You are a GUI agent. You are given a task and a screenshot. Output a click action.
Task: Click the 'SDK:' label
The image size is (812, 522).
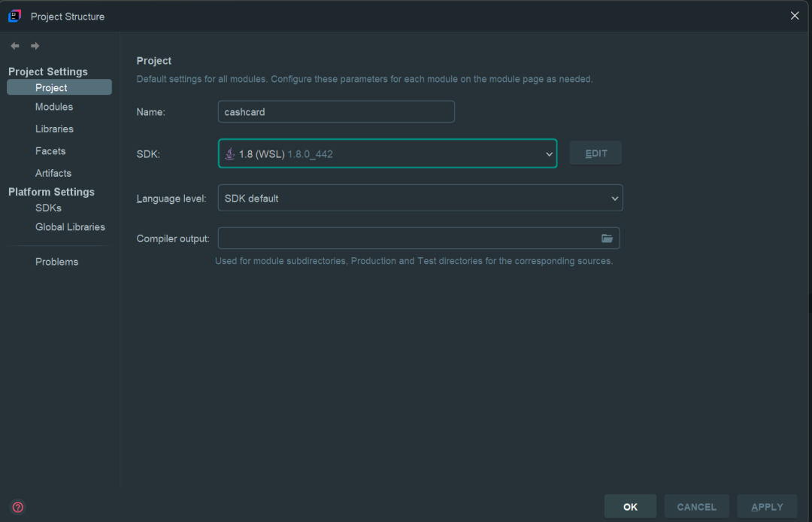[148, 154]
